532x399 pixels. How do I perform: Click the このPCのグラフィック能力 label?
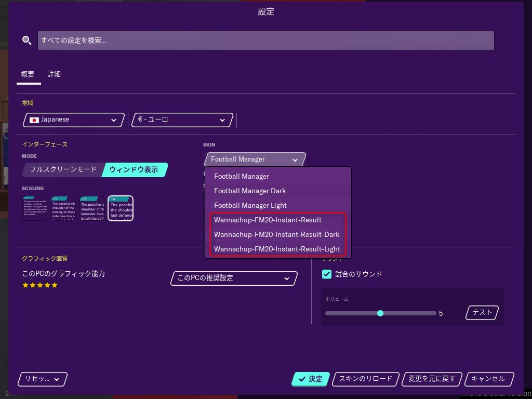point(64,273)
